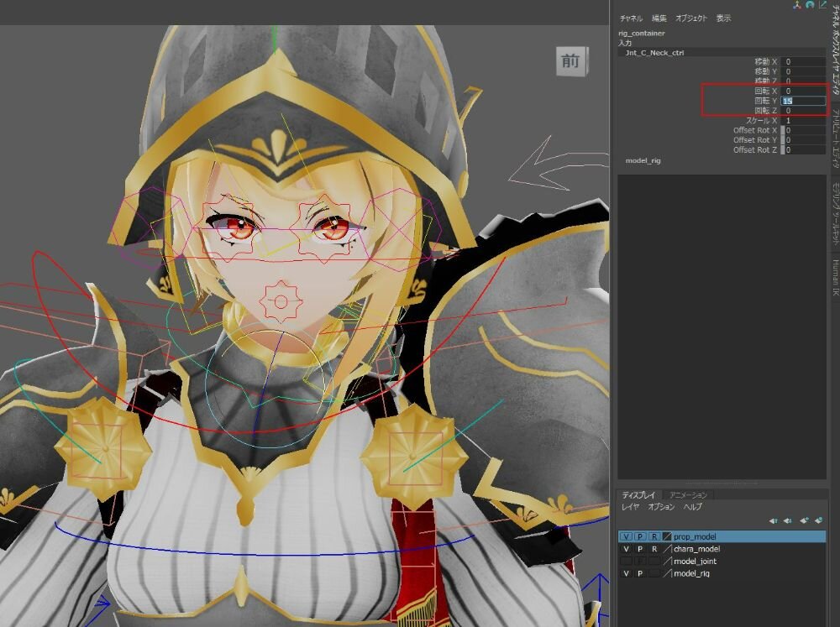Click the 回転 Y value field
The image size is (840, 627).
click(x=803, y=101)
